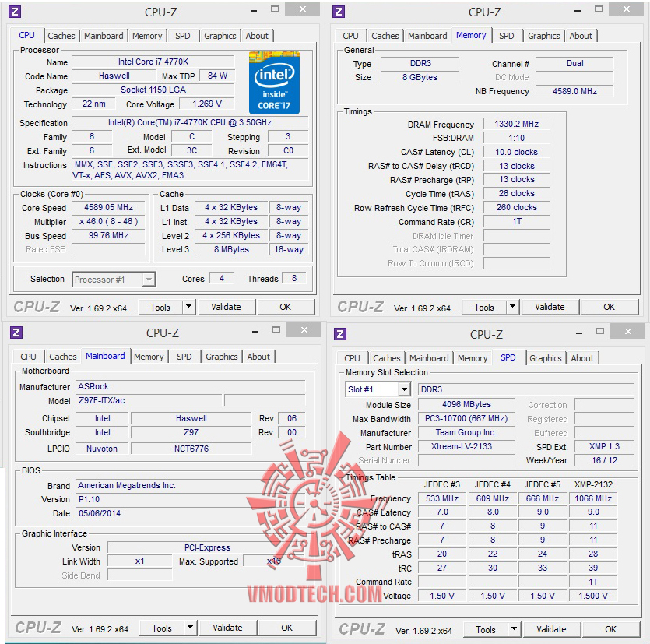Click the Socket 1150 LGA package value
650x644 pixels.
(x=153, y=90)
